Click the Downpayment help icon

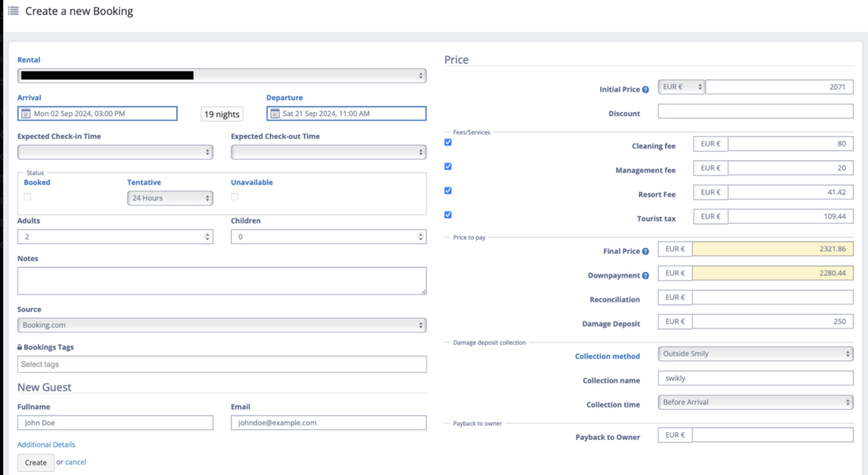[x=646, y=276]
